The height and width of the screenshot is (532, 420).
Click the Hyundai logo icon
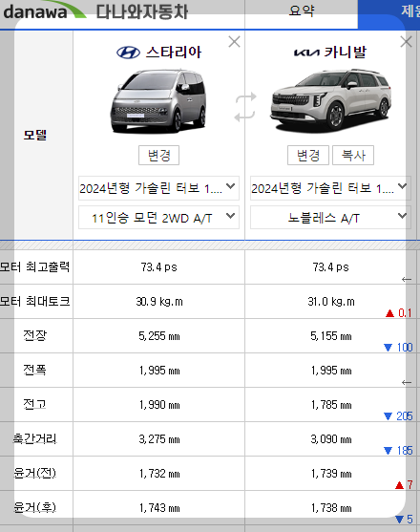128,53
